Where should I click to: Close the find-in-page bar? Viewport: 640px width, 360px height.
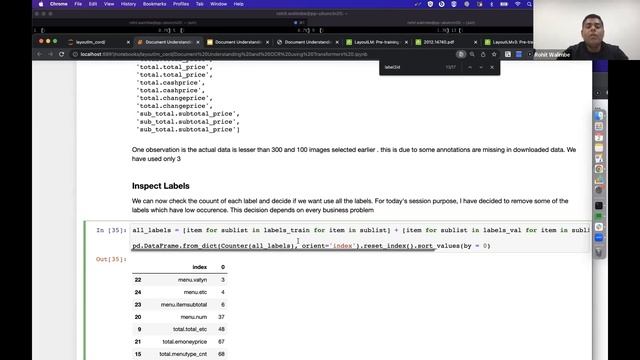pos(492,67)
